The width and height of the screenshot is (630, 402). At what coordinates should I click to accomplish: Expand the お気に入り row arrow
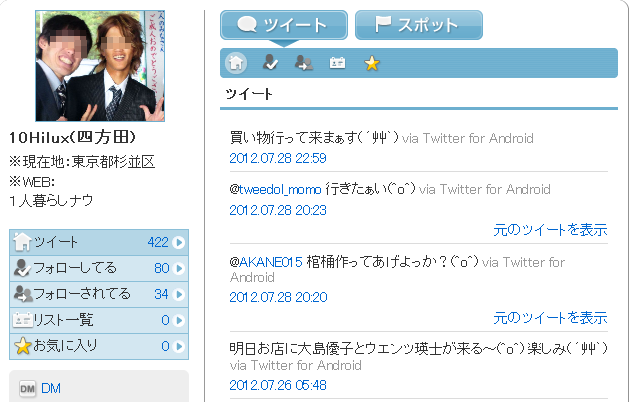pyautogui.click(x=179, y=346)
